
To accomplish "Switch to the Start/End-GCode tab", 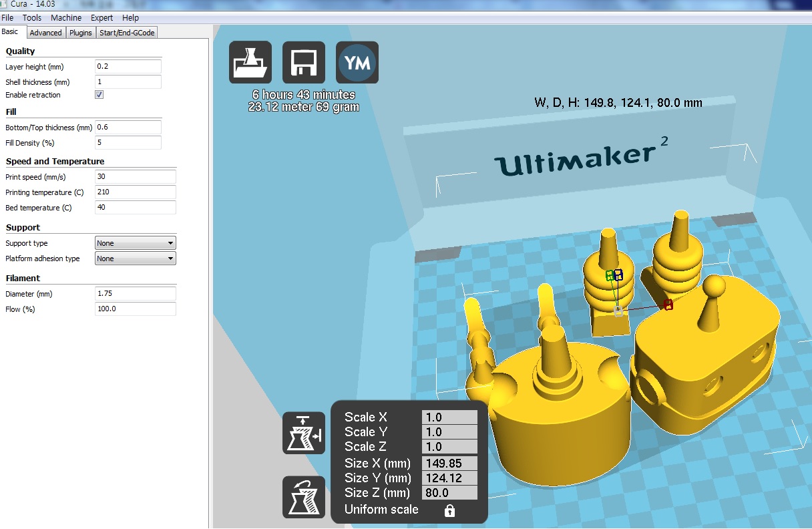I will [x=128, y=33].
